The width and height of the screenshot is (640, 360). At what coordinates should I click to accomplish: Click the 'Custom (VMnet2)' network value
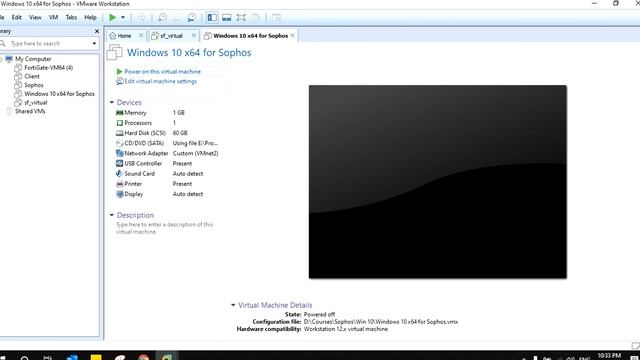[x=196, y=153]
